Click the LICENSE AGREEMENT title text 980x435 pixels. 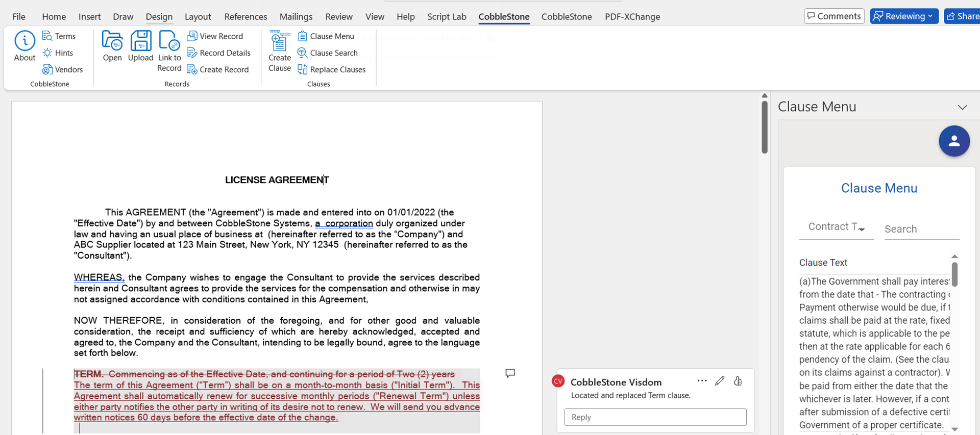277,180
